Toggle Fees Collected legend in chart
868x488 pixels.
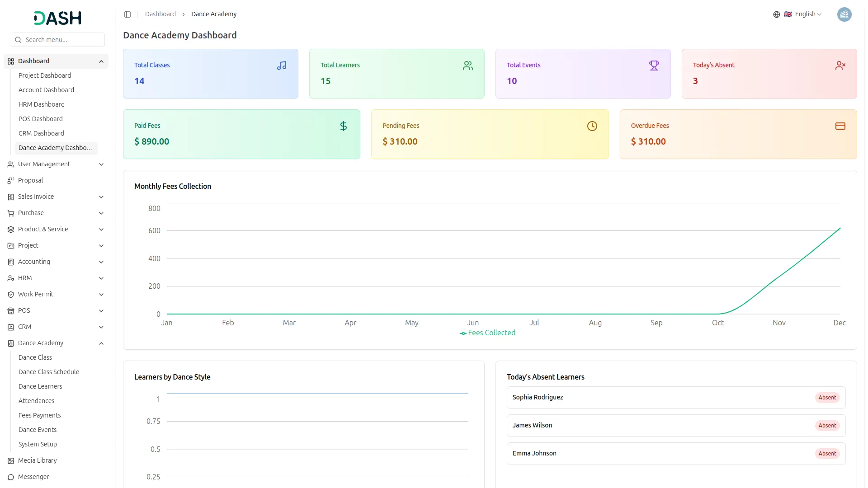[488, 333]
